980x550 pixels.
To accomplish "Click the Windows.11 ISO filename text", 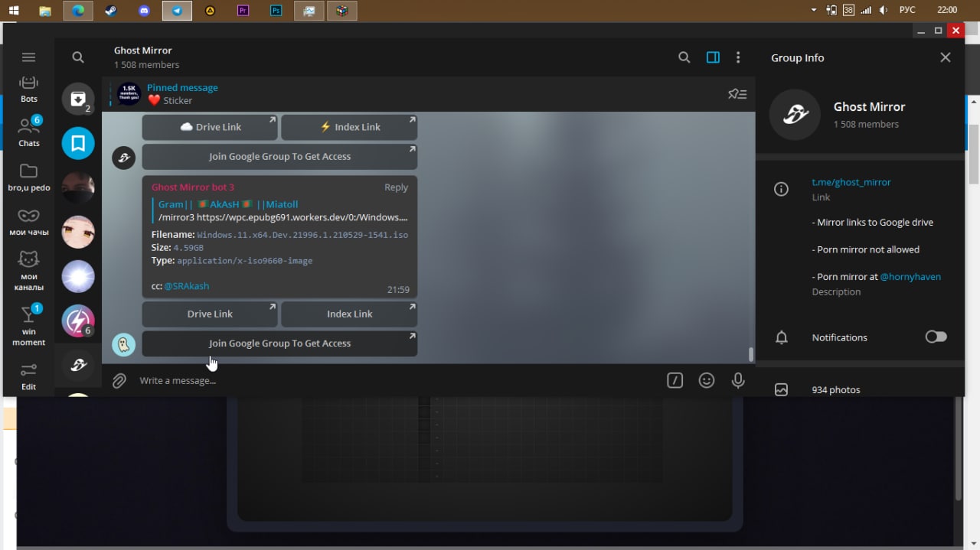I will [302, 235].
